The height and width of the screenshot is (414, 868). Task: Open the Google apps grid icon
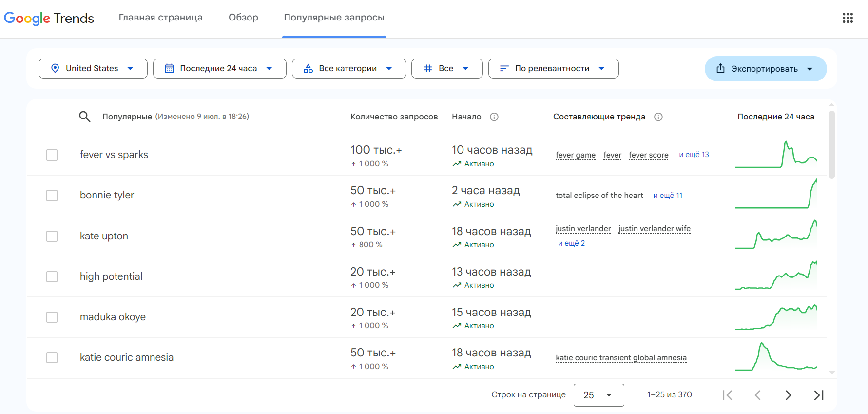848,18
